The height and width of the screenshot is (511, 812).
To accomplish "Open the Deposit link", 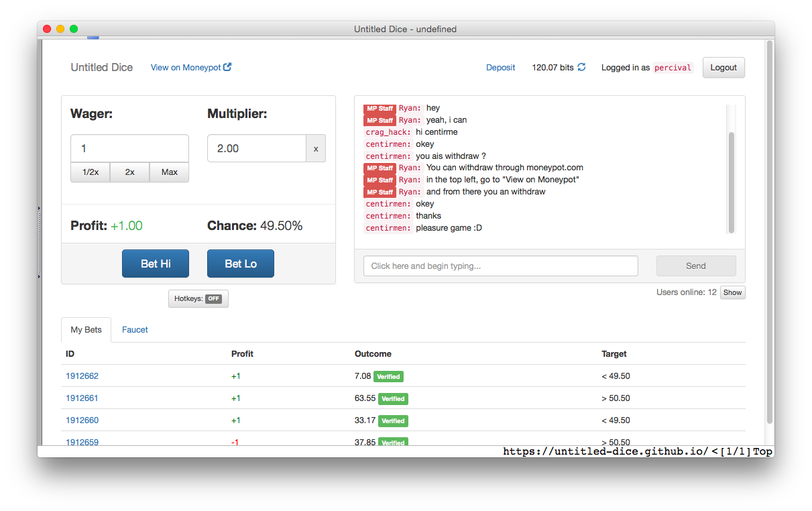I will pos(501,67).
